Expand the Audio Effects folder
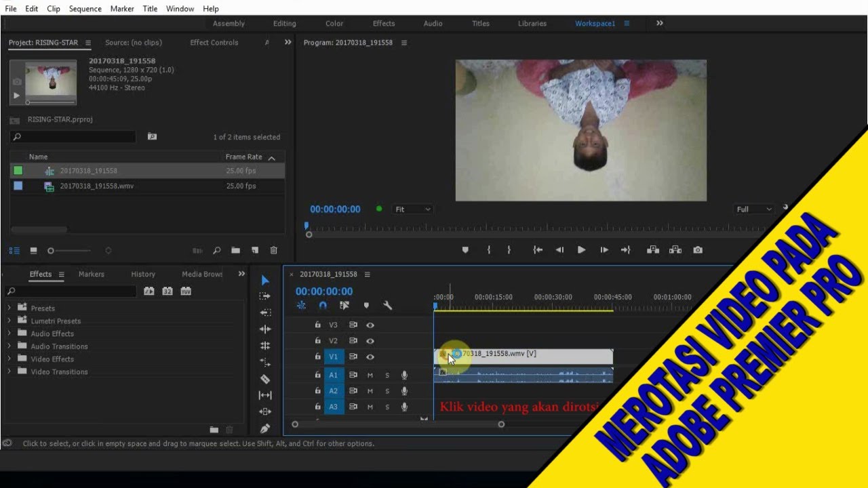Screen dimensions: 868x488 click(9, 333)
